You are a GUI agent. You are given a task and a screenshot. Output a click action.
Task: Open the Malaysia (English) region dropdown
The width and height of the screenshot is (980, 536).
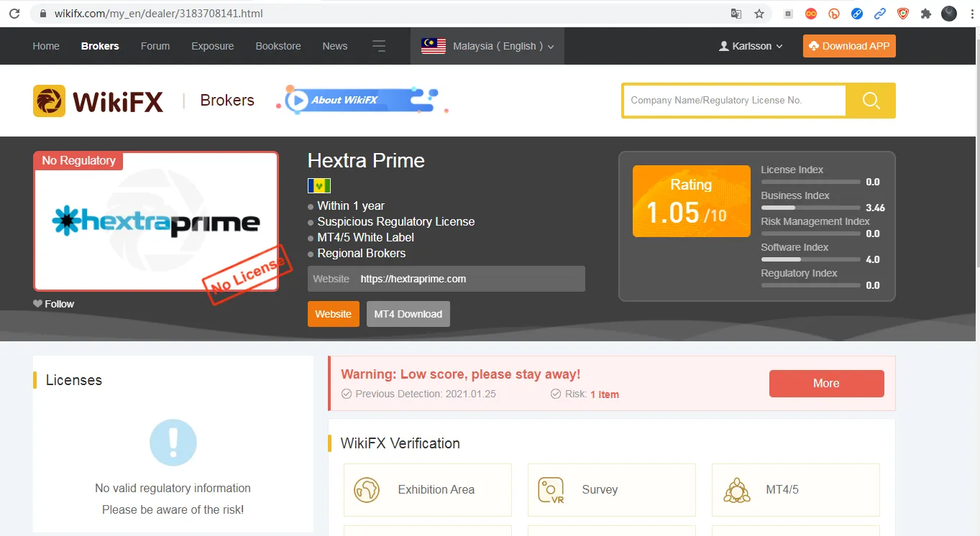tap(487, 46)
